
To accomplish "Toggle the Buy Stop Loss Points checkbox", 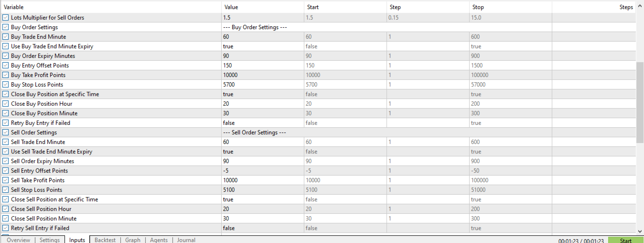I will tap(6, 85).
